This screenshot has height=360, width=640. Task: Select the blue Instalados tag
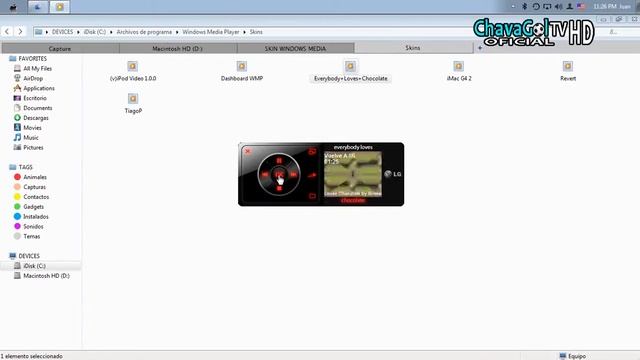(31, 216)
